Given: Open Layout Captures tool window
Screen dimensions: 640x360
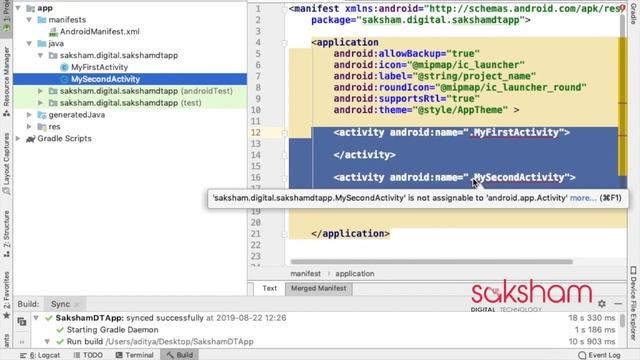Looking at the screenshot, I should 6,163.
